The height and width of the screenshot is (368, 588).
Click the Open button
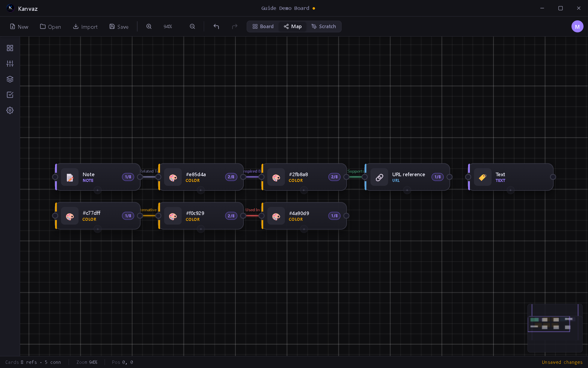click(x=50, y=27)
